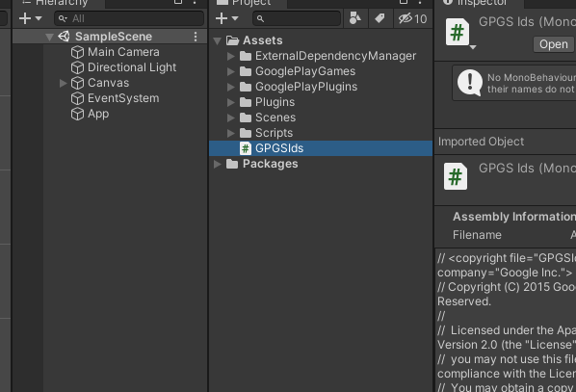
Task: Select the EventSystem object
Action: point(123,98)
